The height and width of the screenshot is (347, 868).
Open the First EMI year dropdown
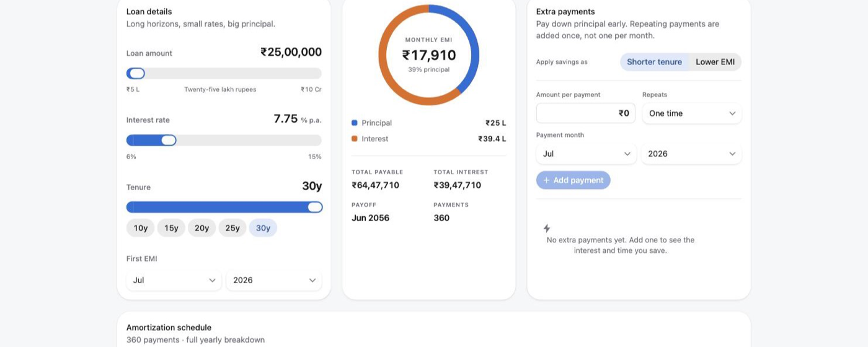tap(274, 280)
